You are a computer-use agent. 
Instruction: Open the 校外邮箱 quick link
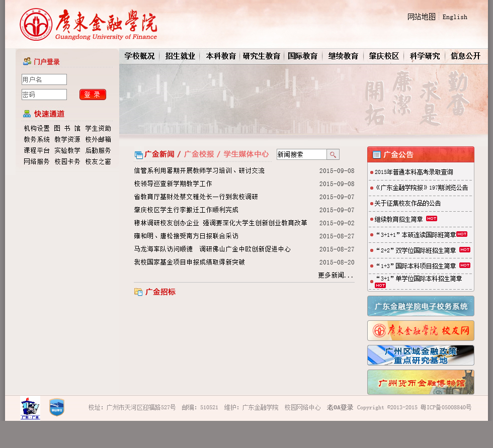pos(98,139)
